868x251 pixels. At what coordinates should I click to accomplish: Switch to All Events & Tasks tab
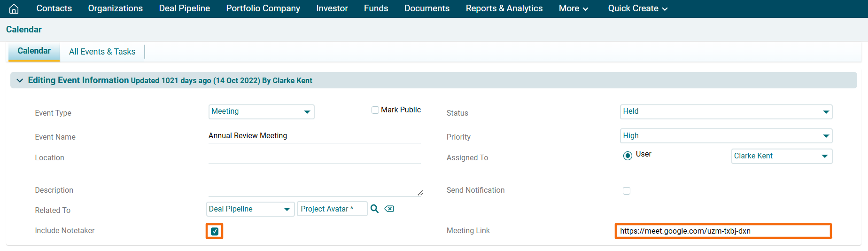tap(102, 52)
